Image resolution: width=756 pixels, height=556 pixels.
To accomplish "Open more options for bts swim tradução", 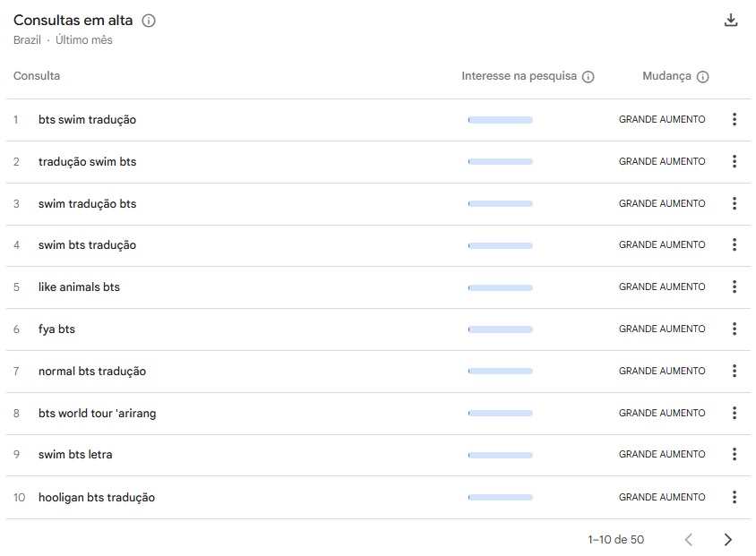I will click(x=735, y=119).
